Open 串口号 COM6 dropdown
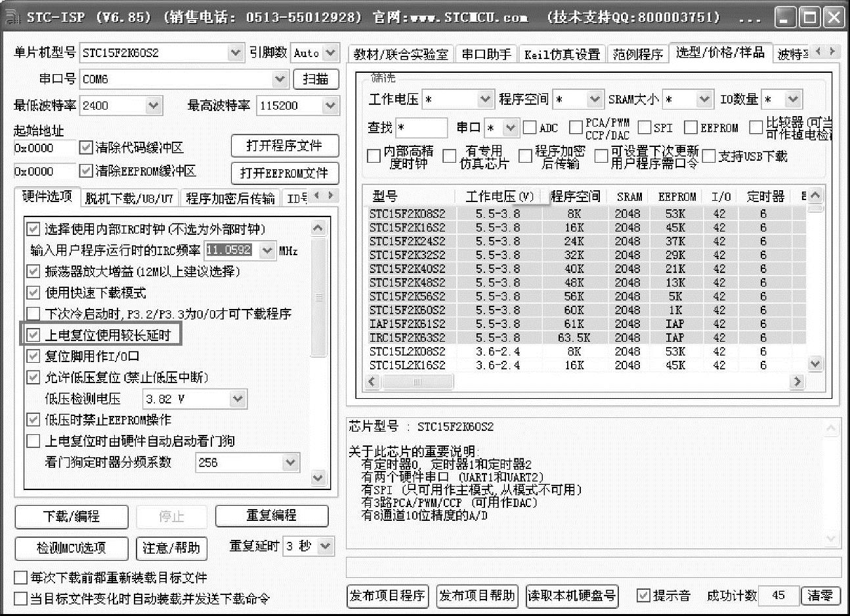Image resolution: width=850 pixels, height=616 pixels. [x=280, y=79]
